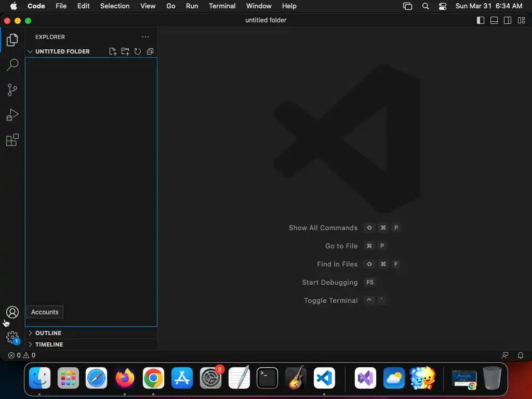Open the Weather app from the Dock
The width and height of the screenshot is (532, 399).
[x=394, y=378]
